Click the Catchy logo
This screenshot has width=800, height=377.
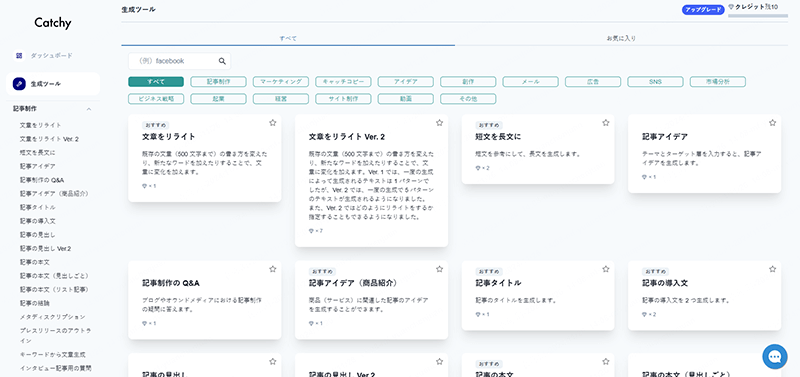click(x=53, y=23)
